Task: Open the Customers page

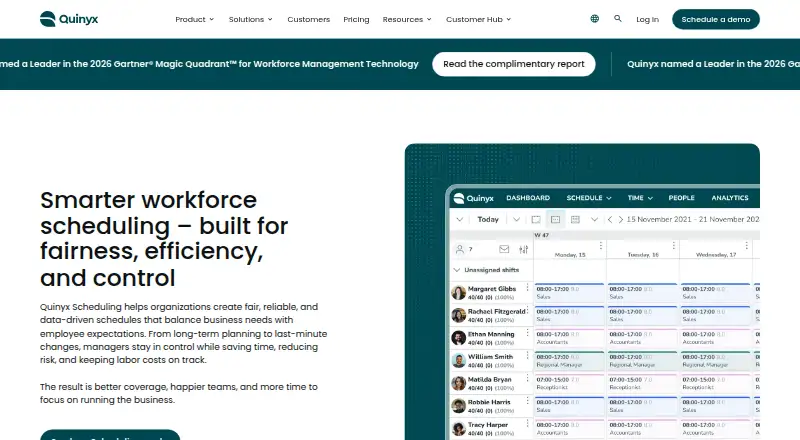Action: coord(309,19)
